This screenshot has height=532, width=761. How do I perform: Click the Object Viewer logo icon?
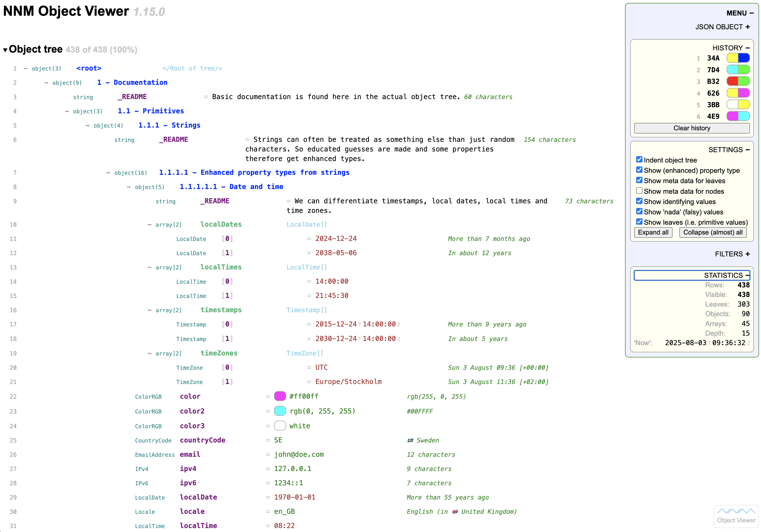736,516
